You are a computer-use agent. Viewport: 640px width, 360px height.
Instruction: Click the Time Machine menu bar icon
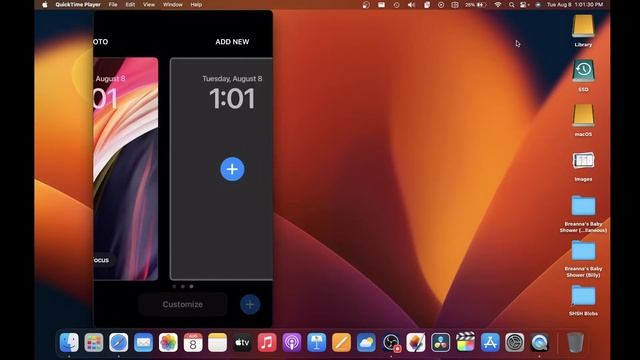396,4
